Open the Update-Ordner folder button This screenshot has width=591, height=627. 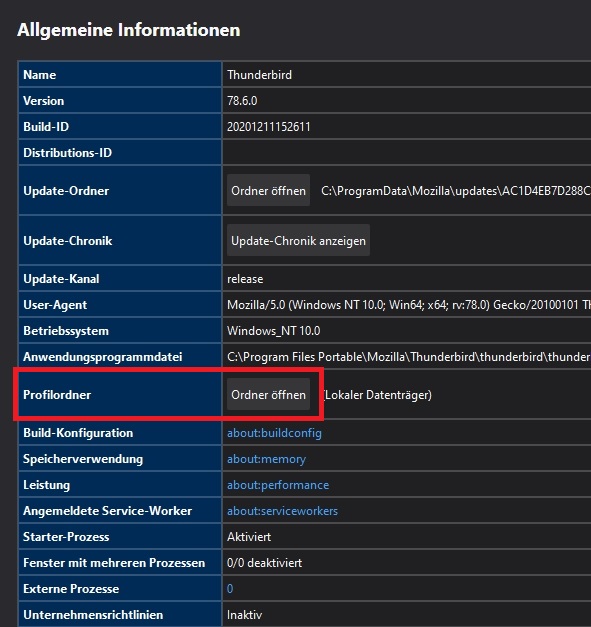coord(268,191)
